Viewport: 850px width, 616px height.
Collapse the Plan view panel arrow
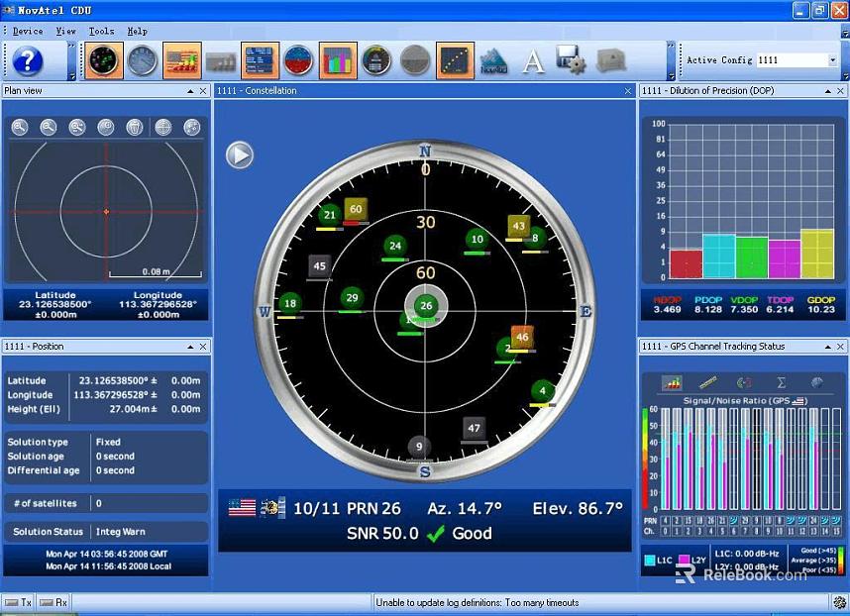(190, 91)
